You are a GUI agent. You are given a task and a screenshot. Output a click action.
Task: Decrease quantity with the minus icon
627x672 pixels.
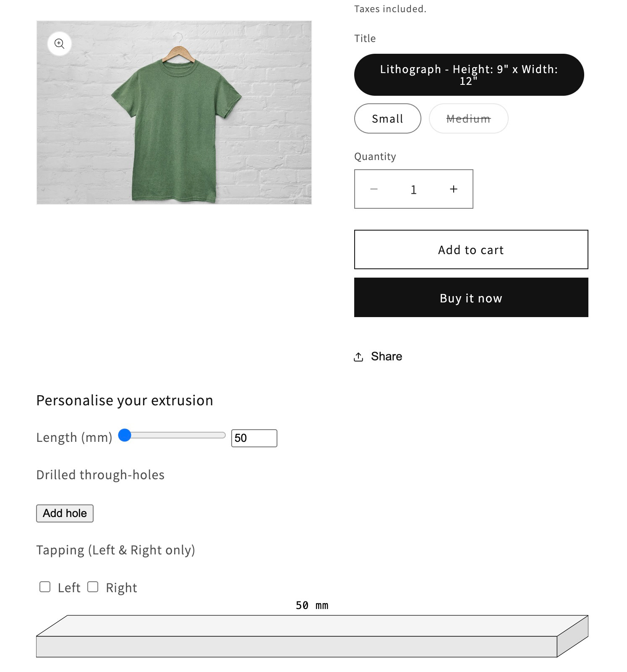click(x=374, y=189)
